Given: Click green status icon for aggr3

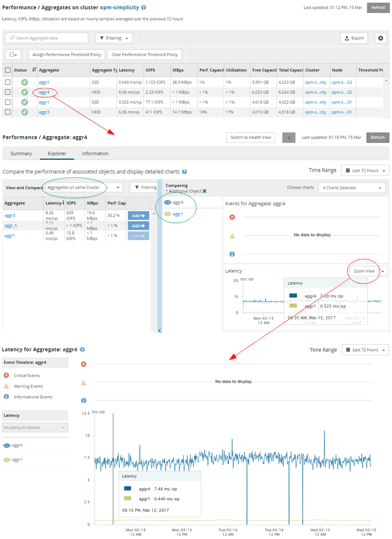Looking at the screenshot, I should point(25,112).
